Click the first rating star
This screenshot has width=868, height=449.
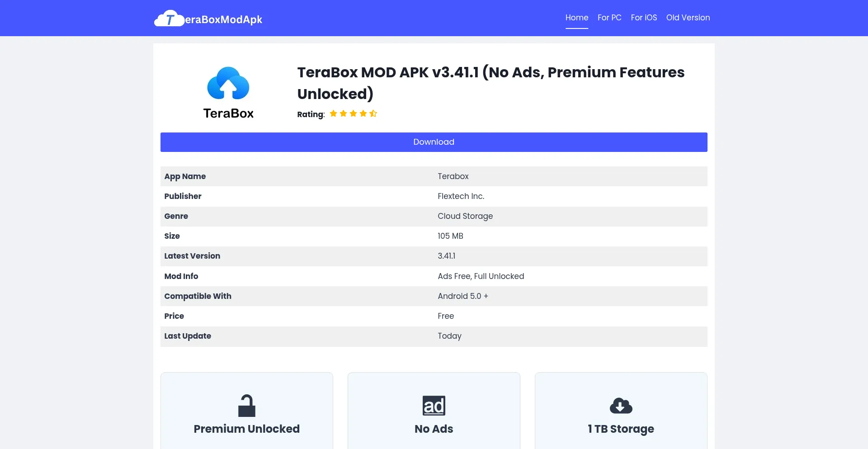tap(333, 113)
